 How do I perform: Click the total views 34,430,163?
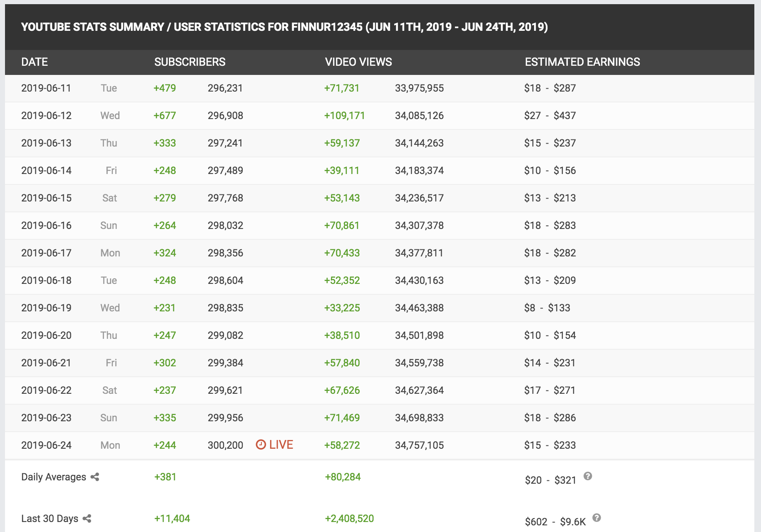[419, 281]
